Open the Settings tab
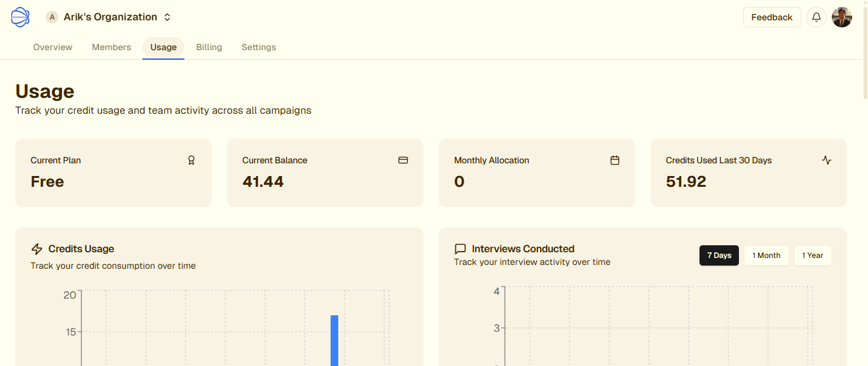 [x=259, y=47]
